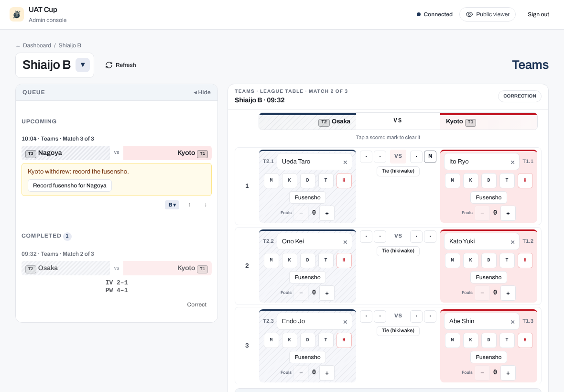The width and height of the screenshot is (564, 392).
Task: Open the B shiaijo dropdown for Match 3
Action: click(x=172, y=205)
